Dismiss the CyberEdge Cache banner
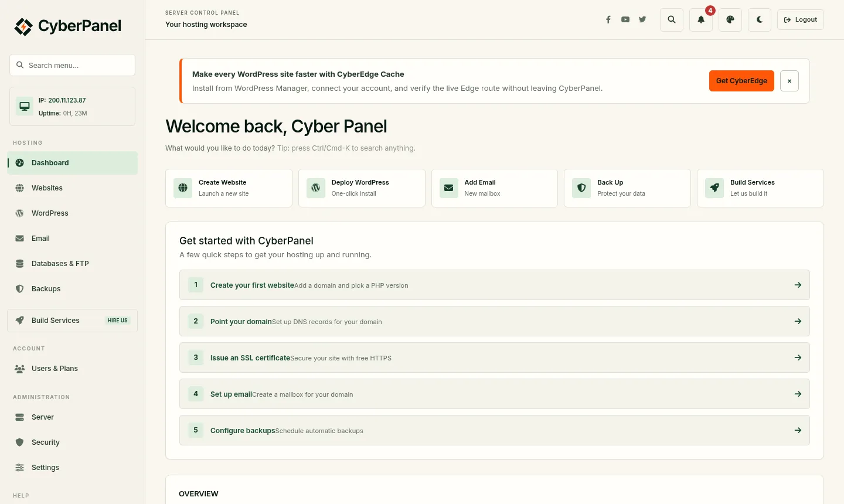 789,81
